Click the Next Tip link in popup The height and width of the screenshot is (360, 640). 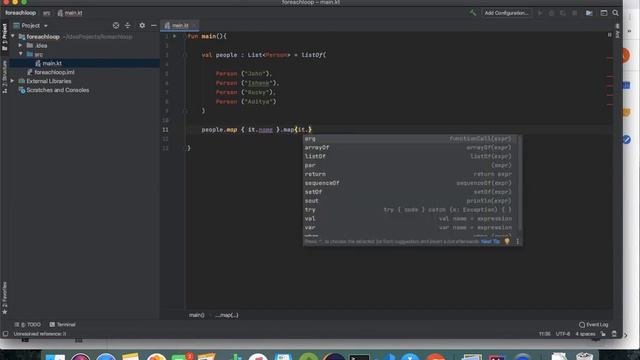point(490,242)
